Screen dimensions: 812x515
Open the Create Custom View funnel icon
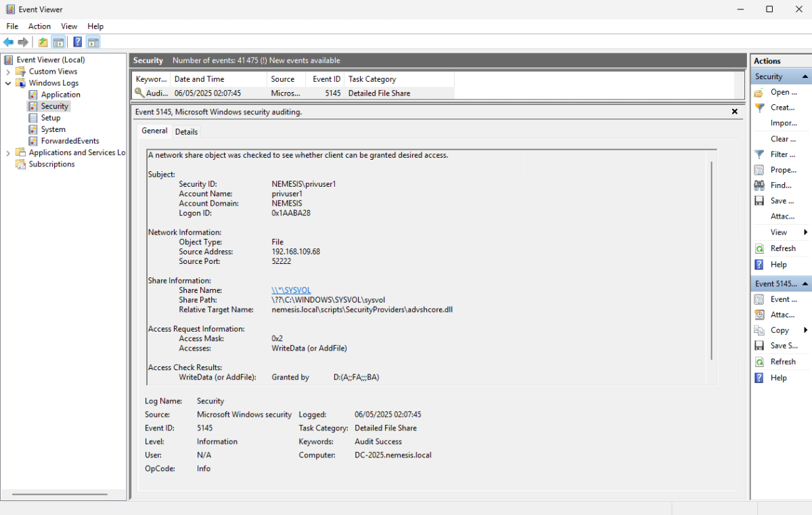(761, 107)
